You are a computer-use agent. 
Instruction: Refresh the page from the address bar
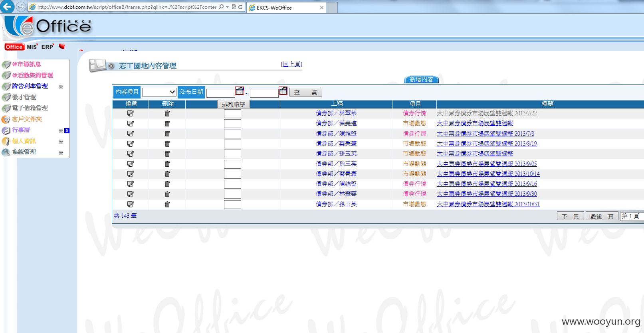240,7
